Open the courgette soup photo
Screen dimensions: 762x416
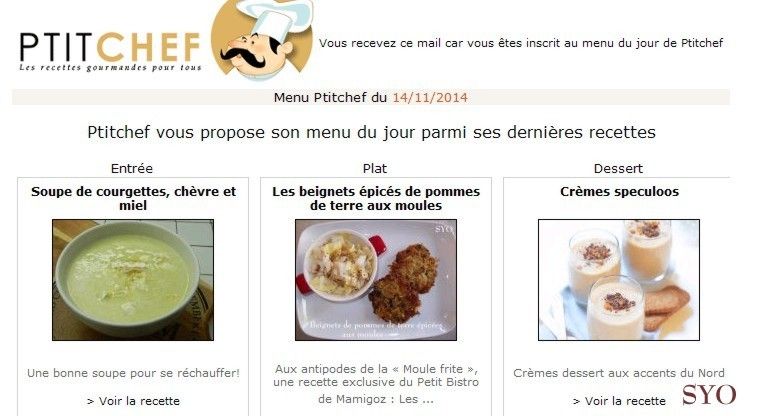[x=133, y=280]
